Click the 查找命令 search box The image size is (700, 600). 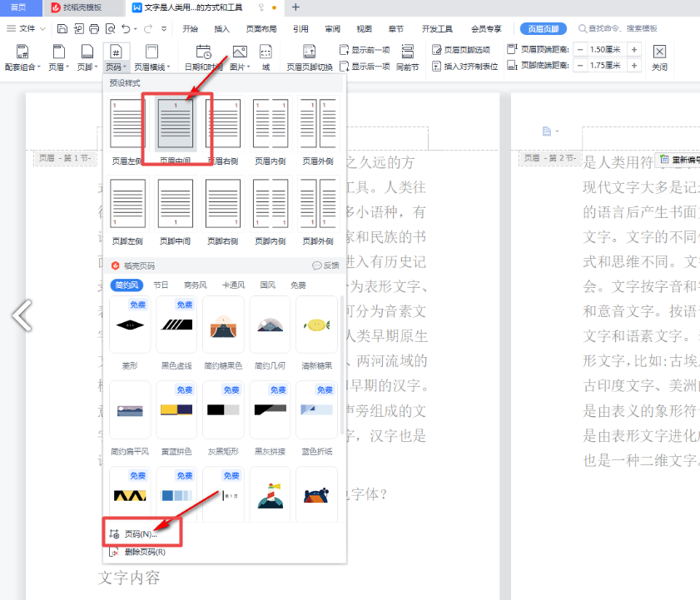[618, 28]
